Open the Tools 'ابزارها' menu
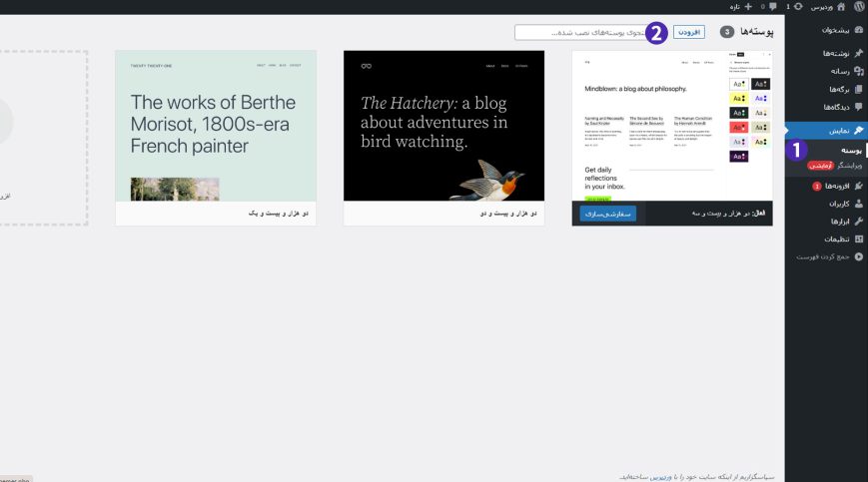Viewport: 868px width, 482px height. click(834, 221)
